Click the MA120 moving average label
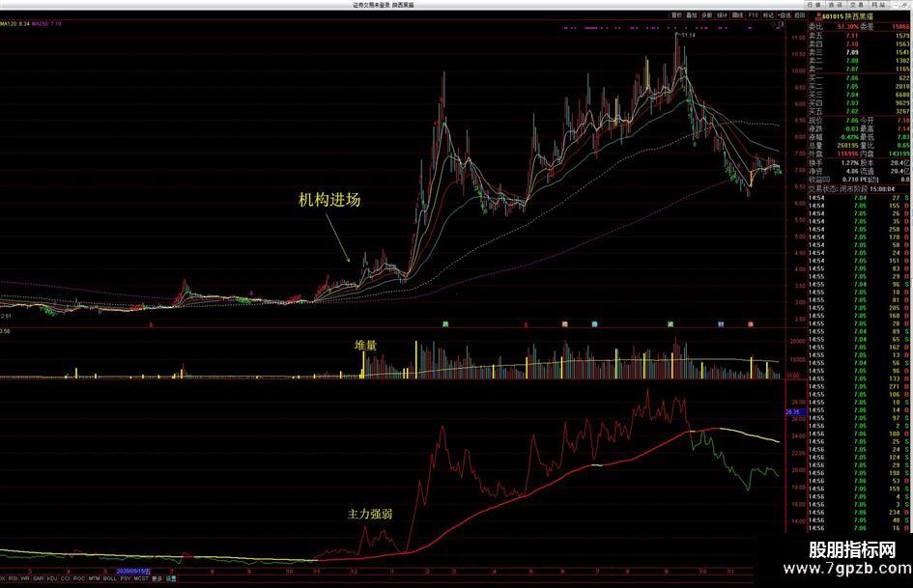 [x=14, y=24]
